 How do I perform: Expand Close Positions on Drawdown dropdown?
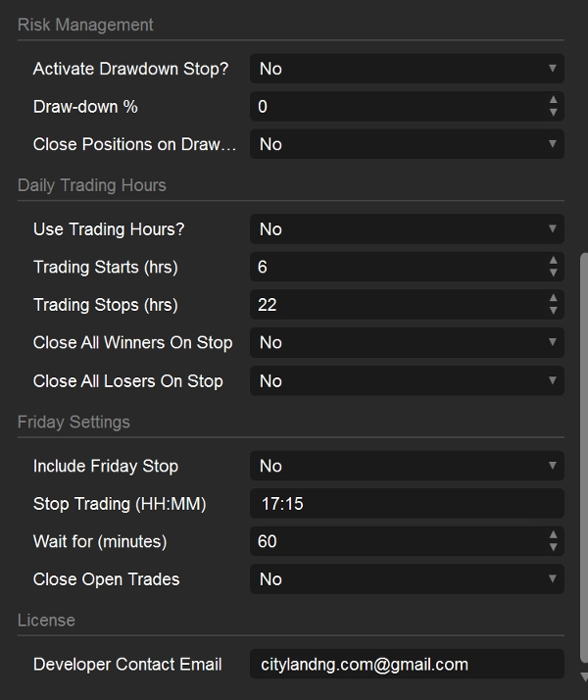(407, 144)
